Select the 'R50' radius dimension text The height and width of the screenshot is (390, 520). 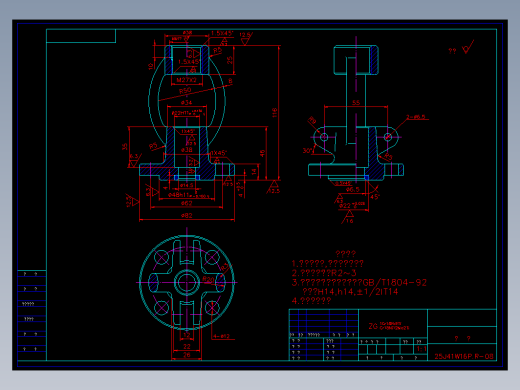[x=185, y=91]
